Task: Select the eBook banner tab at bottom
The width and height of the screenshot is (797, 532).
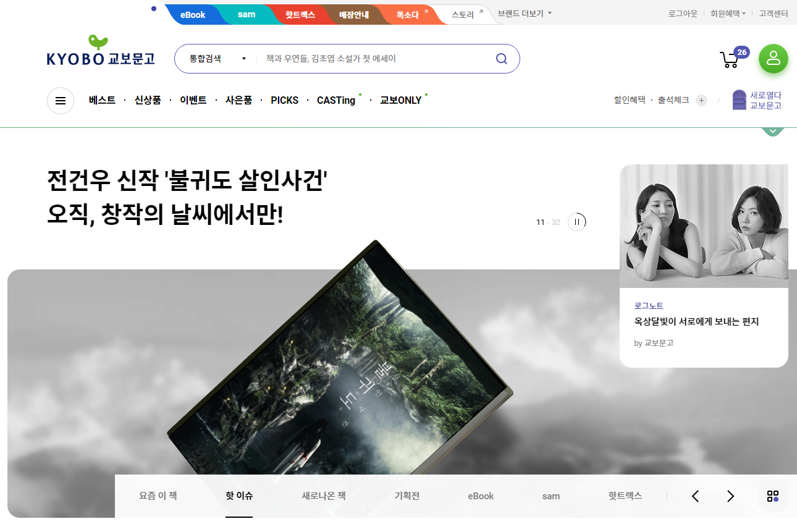Action: (x=481, y=496)
